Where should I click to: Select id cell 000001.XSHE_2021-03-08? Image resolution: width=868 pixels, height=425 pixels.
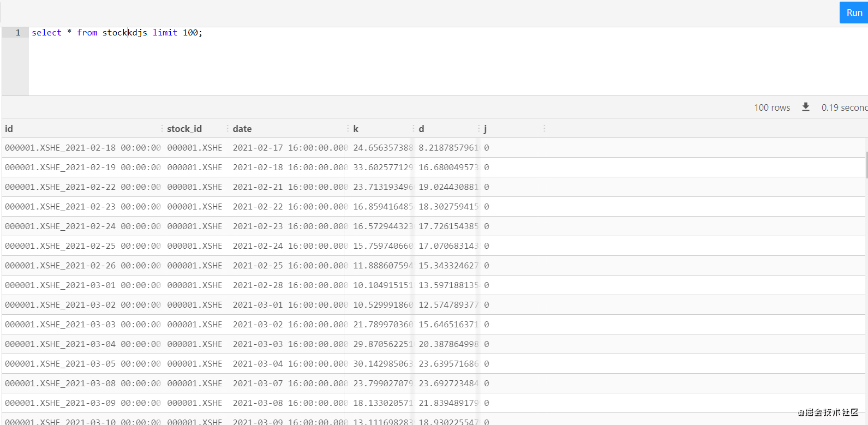pyautogui.click(x=83, y=384)
